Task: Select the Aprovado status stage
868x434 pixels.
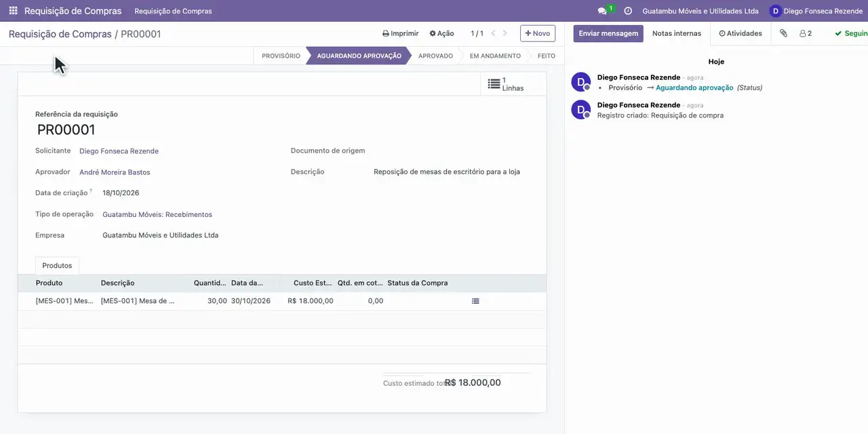Action: coord(435,56)
